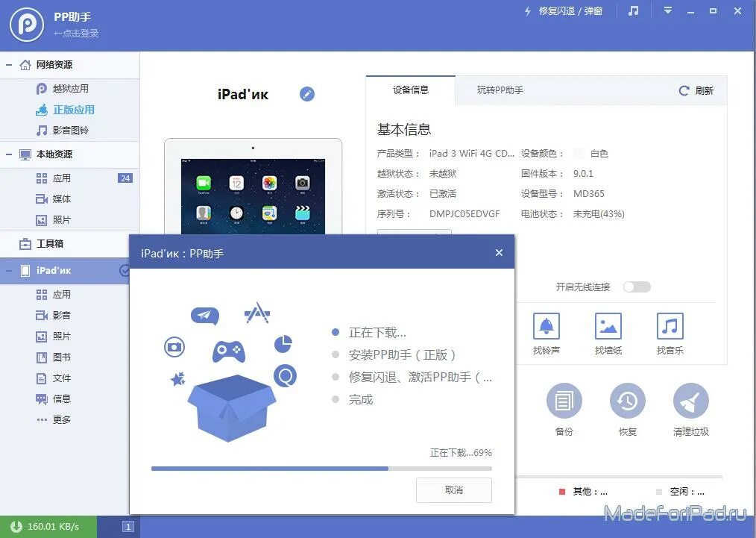Click the pencil icon to rename iPad
Viewport: 756px width, 538px height.
tap(307, 94)
